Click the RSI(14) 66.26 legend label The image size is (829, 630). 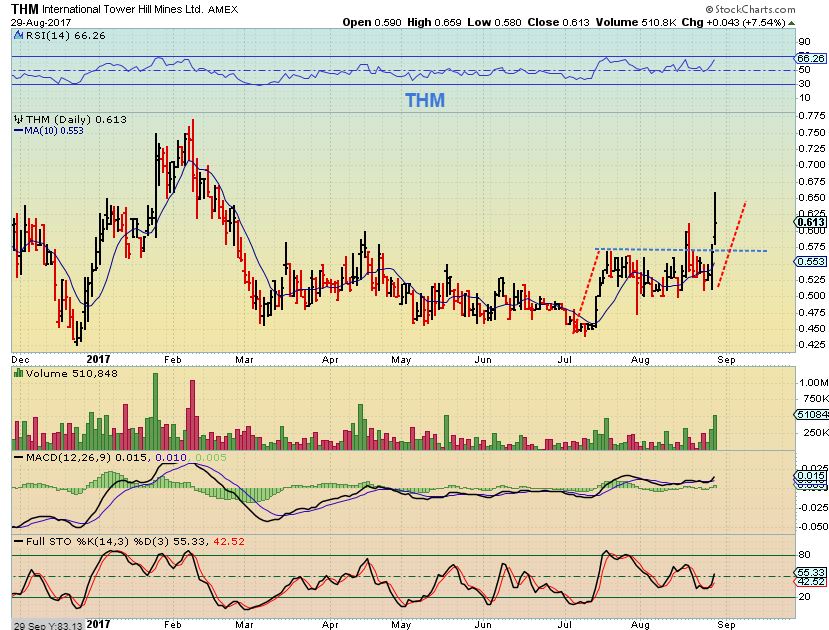tap(65, 36)
